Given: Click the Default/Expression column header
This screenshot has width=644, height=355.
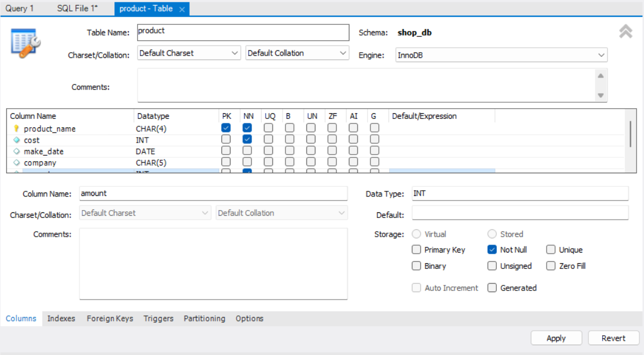Looking at the screenshot, I should [442, 116].
